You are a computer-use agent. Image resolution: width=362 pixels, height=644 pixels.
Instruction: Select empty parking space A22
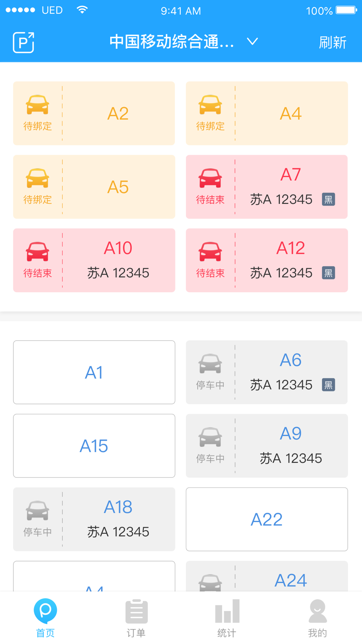pos(267,519)
